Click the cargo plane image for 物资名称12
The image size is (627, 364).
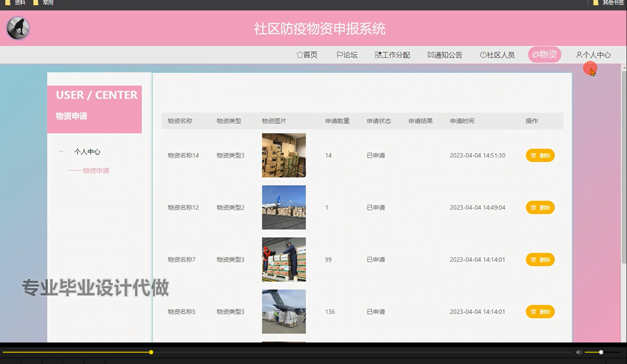(x=284, y=207)
